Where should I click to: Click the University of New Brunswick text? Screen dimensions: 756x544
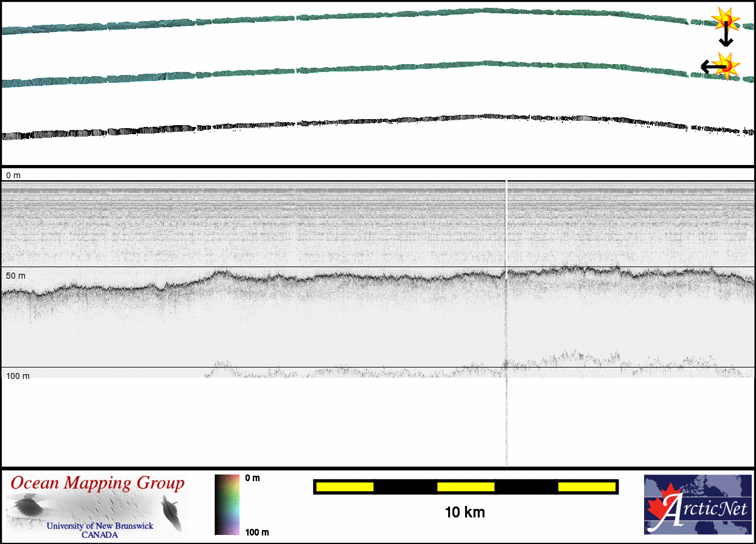pos(100,526)
